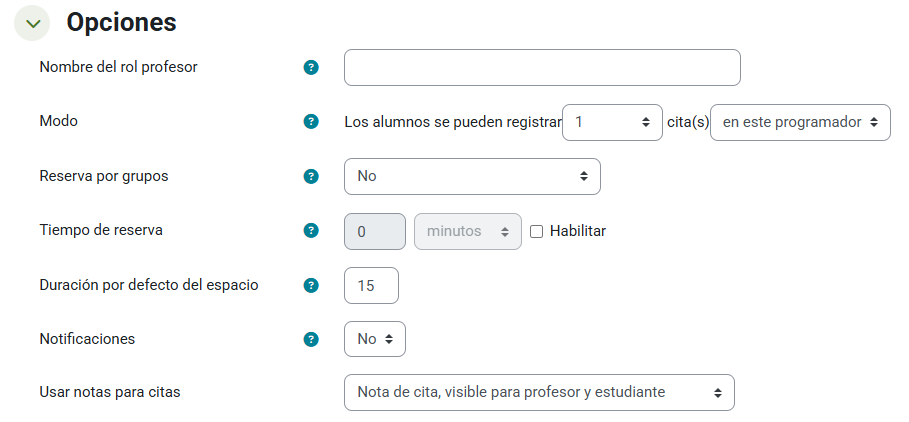The image size is (909, 422).
Task: Open Tiempo de reserva help icon
Action: (x=311, y=231)
